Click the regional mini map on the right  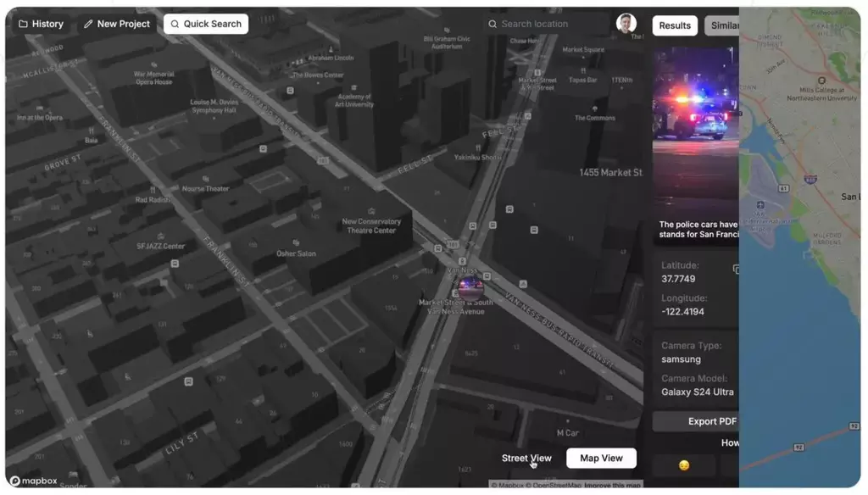click(x=804, y=246)
